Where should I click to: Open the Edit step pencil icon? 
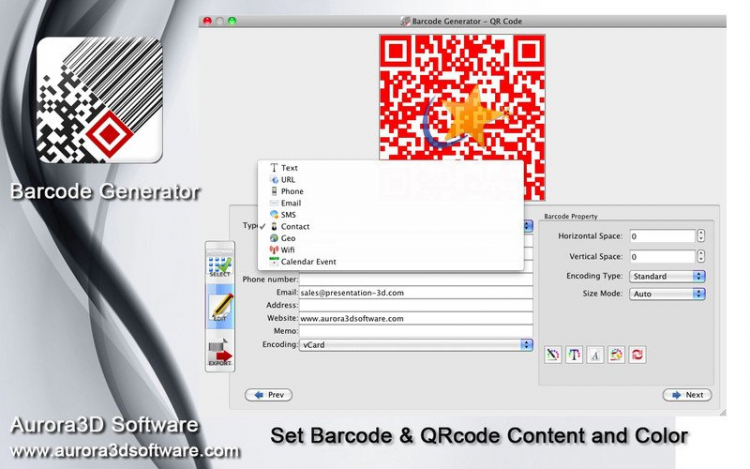click(220, 307)
